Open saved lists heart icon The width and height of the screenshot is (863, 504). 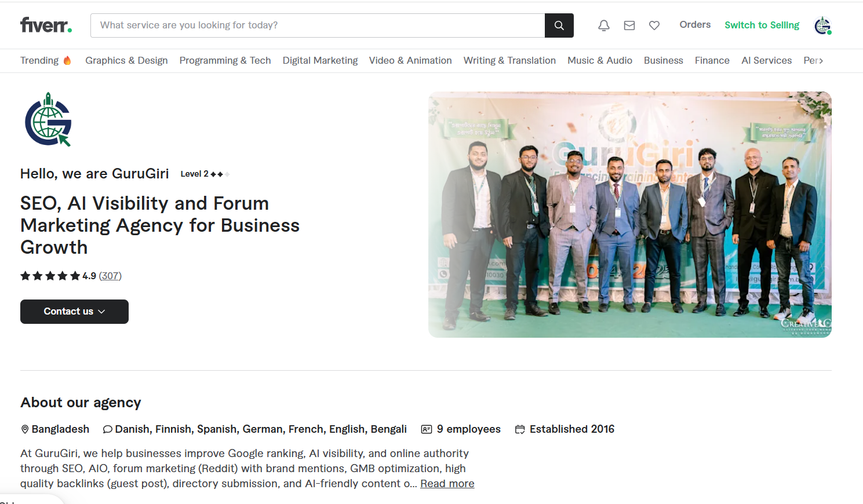(654, 25)
